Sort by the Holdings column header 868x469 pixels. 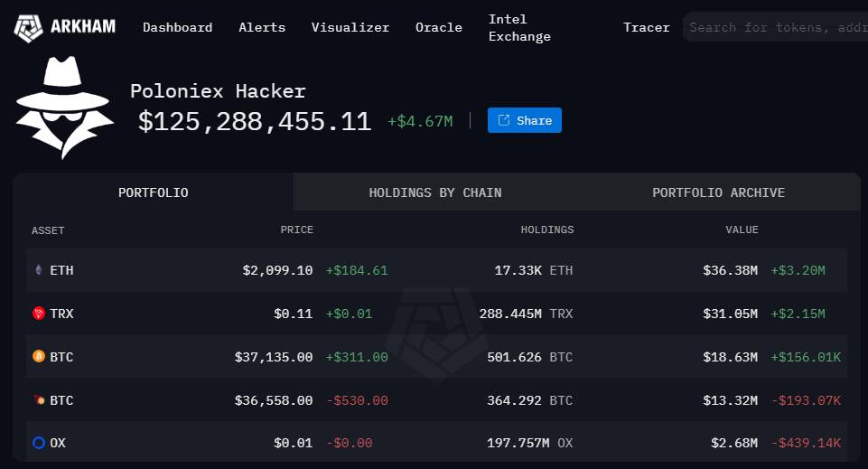coord(547,230)
